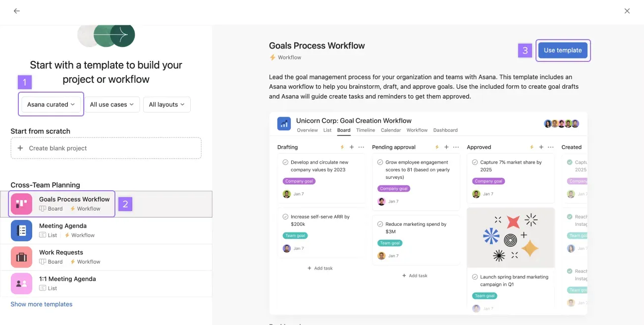Mark 'Capture 7% market share' complete
Image resolution: width=644 pixels, height=325 pixels.
[475, 162]
